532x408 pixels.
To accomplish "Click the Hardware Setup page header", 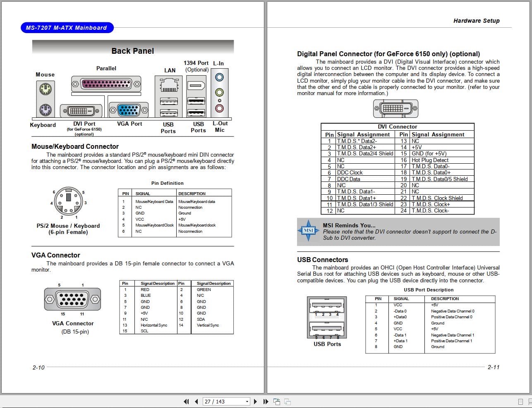I will point(476,21).
